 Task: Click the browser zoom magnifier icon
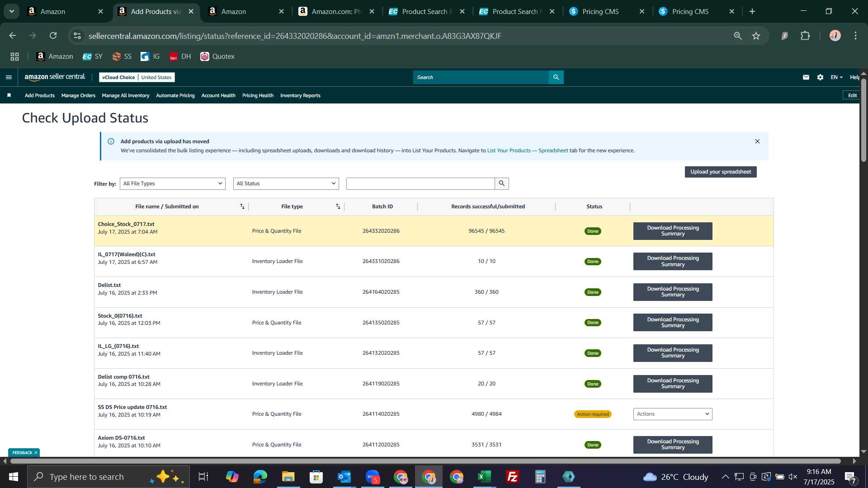(x=738, y=36)
